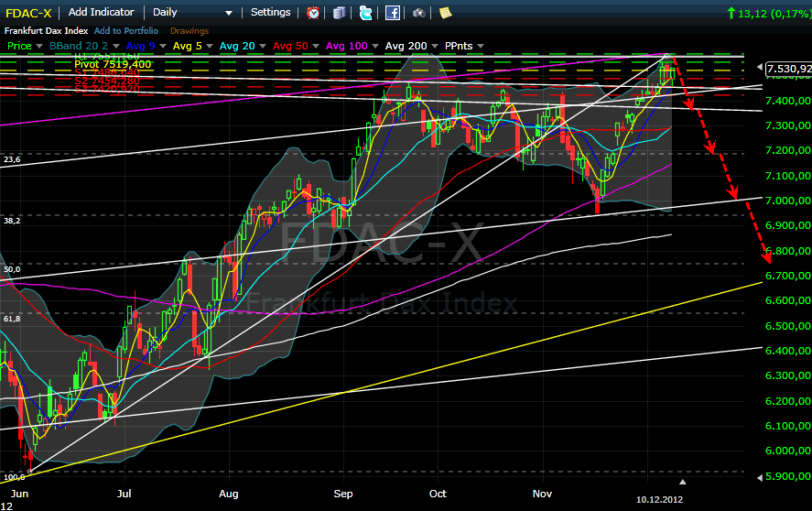The width and height of the screenshot is (812, 511).
Task: Share chart via the Twitter icon
Action: (x=365, y=13)
